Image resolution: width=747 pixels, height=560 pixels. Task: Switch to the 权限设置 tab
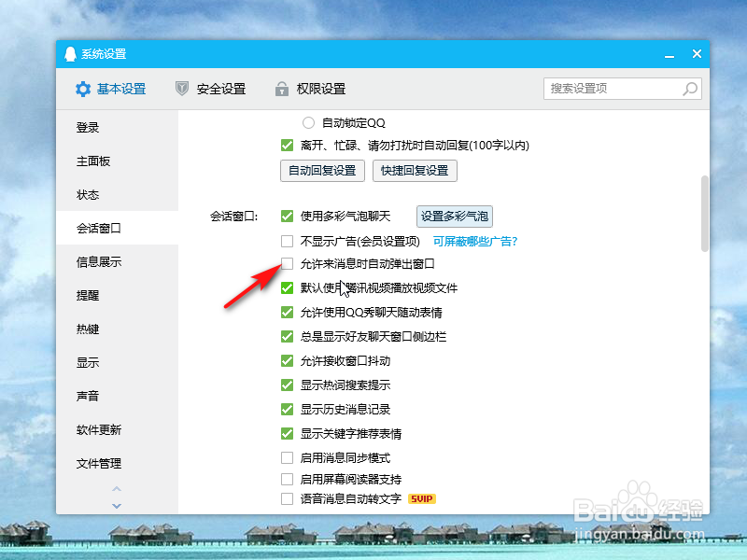(x=311, y=89)
